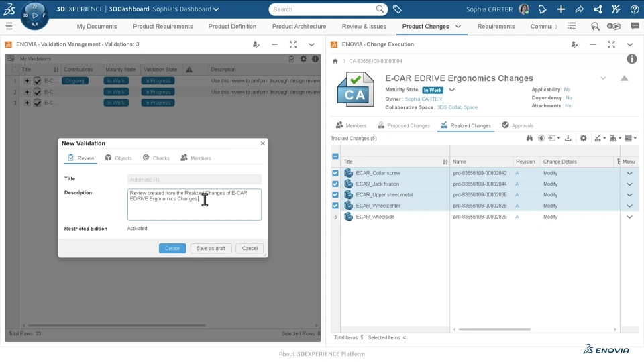
Task: Close the New Validation dialog
Action: (263, 143)
